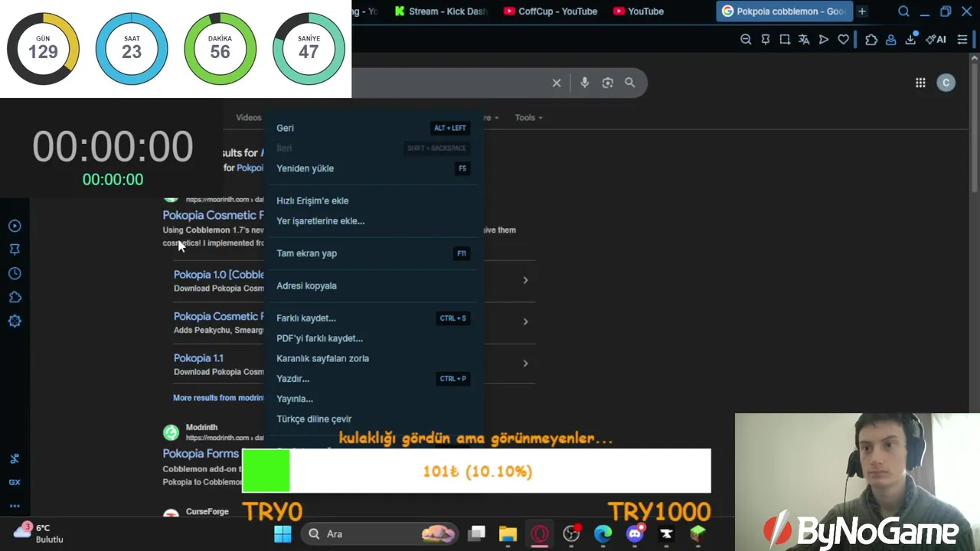
Task: Select Tam ekran yap menu item
Action: coord(374,253)
